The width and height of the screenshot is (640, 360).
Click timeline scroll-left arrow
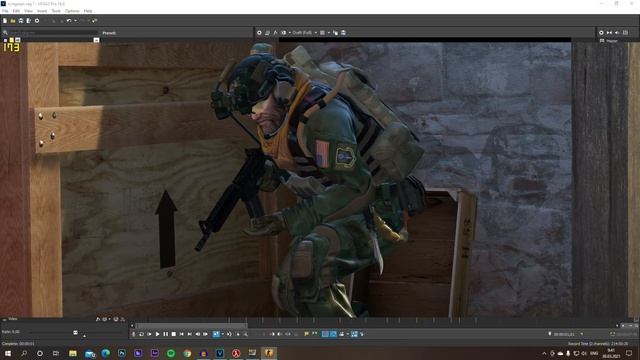click(x=132, y=326)
